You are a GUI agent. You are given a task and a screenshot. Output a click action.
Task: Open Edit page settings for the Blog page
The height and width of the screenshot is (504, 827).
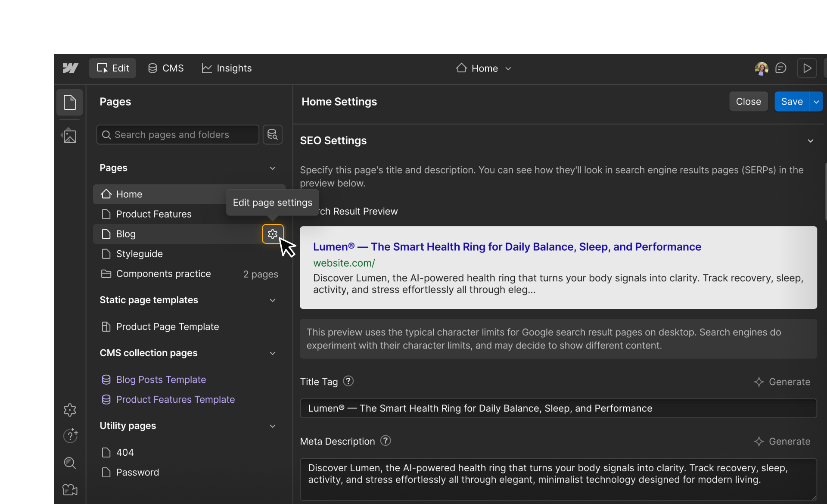272,234
